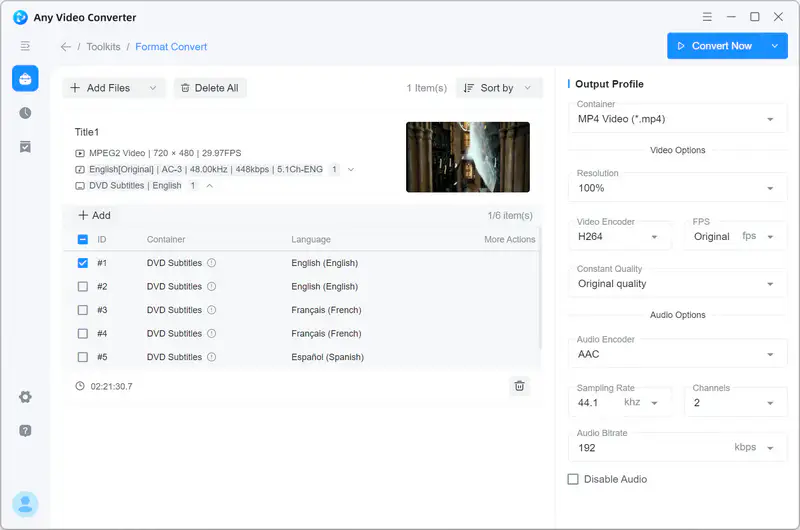The width and height of the screenshot is (800, 530).
Task: Check subtitle #5 Spanish
Action: pyautogui.click(x=83, y=357)
